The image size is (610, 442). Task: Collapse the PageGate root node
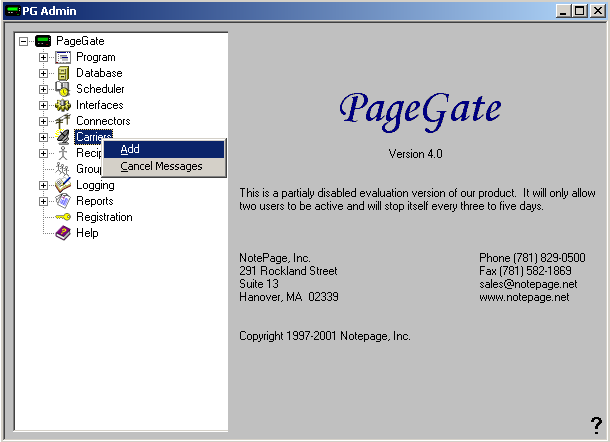[24, 41]
